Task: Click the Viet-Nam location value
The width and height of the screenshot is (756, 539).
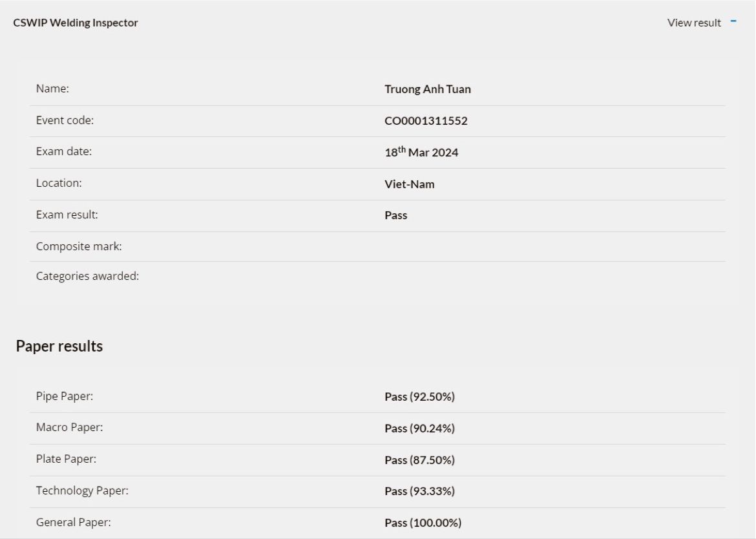Action: click(x=410, y=184)
